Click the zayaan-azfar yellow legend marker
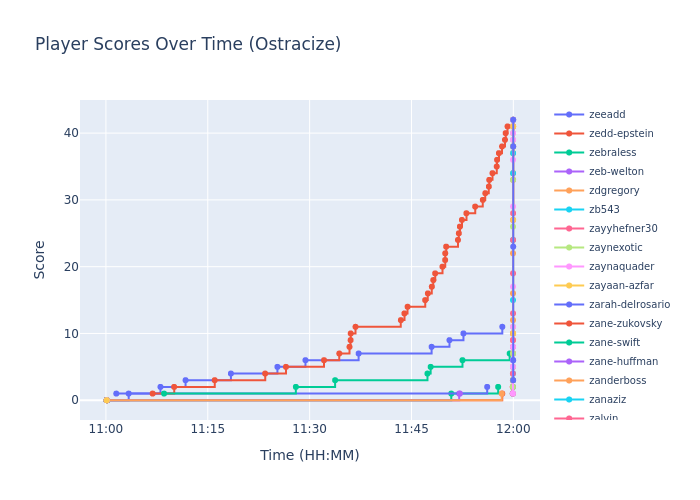 [x=569, y=286]
